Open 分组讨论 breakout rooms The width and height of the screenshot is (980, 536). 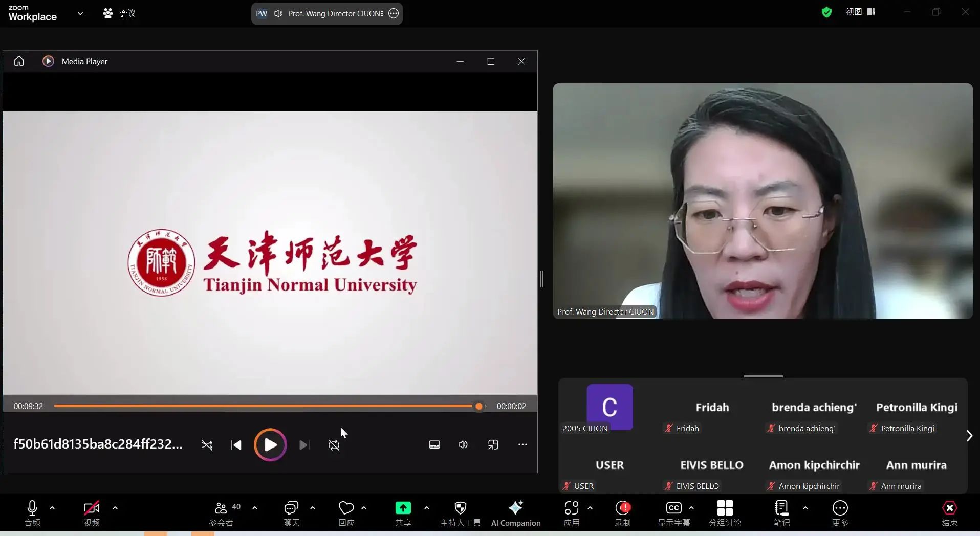pos(725,513)
